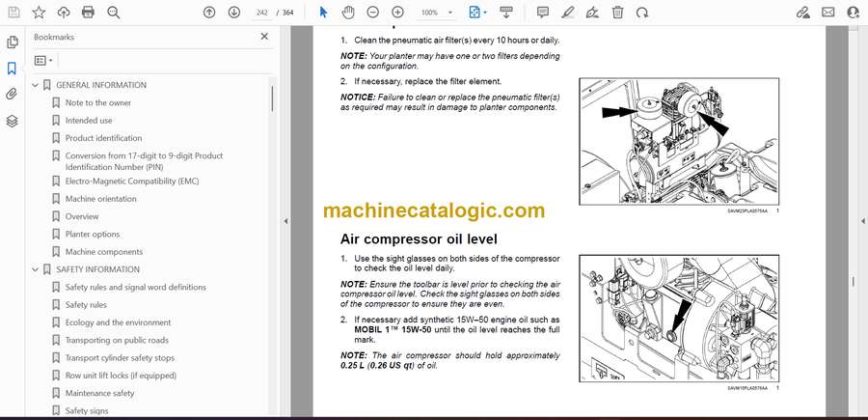Go to previous page arrow
Image resolution: width=868 pixels, height=420 pixels.
pyautogui.click(x=209, y=13)
